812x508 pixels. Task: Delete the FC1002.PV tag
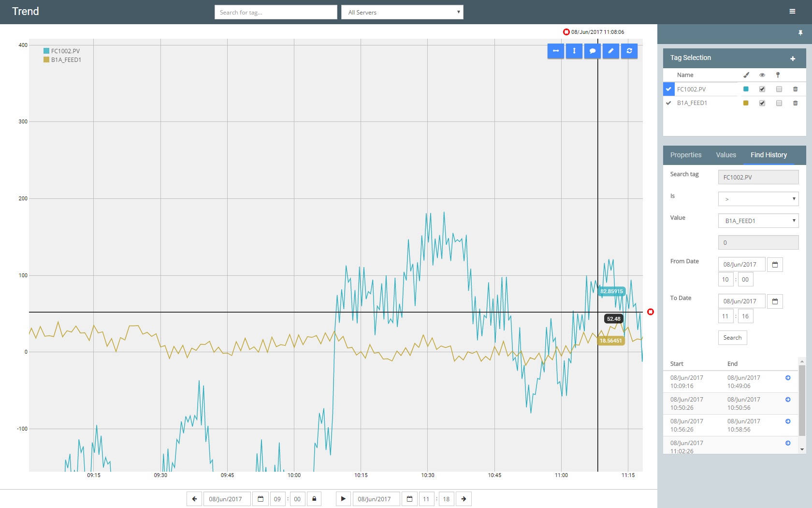click(x=795, y=89)
